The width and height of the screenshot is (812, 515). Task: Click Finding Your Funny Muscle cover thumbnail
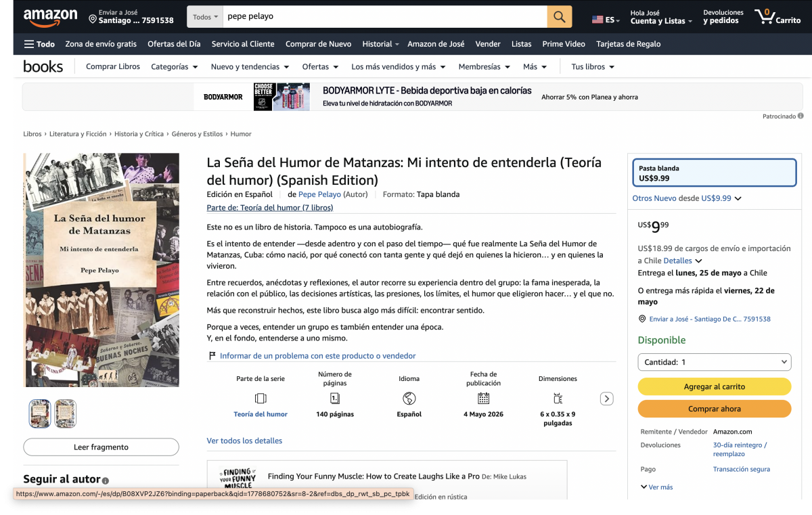point(238,478)
